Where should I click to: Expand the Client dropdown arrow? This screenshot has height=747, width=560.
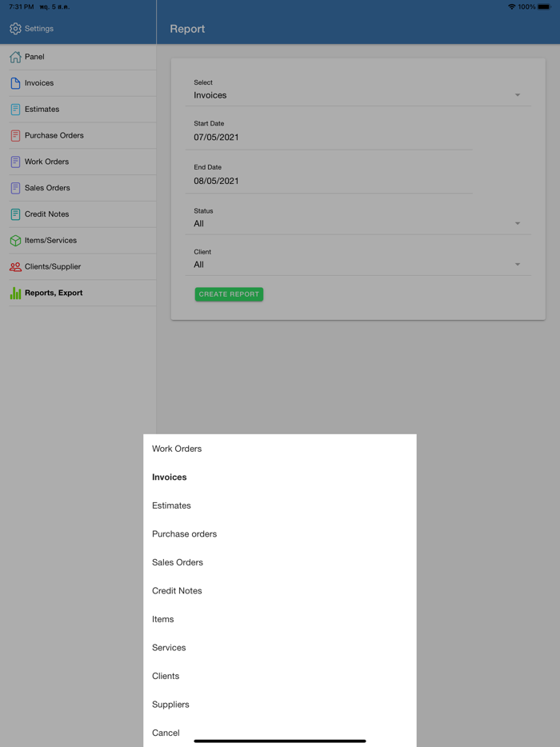tap(517, 265)
